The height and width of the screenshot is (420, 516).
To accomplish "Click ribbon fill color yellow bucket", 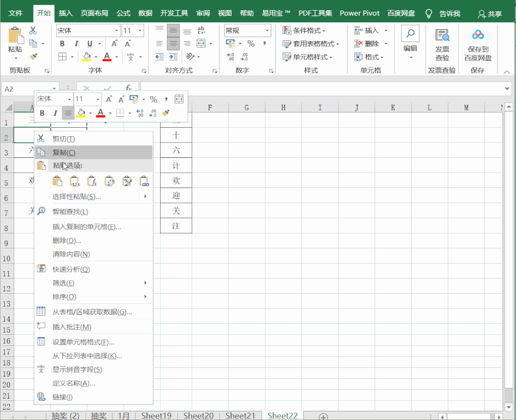I will pos(86,56).
